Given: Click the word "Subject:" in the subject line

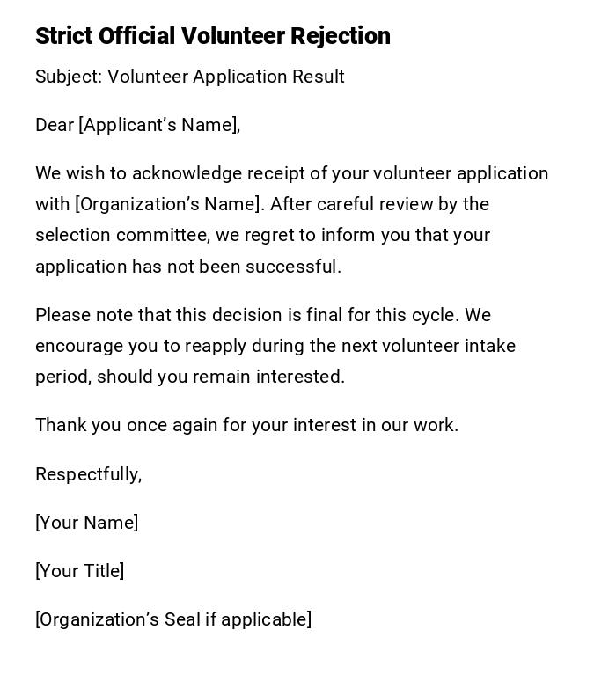Looking at the screenshot, I should point(69,77).
